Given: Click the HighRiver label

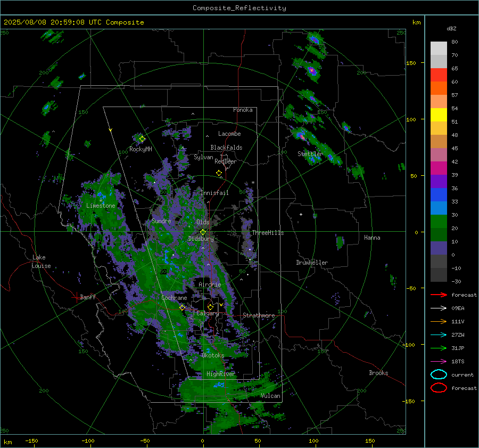Looking at the screenshot, I should coord(220,374).
